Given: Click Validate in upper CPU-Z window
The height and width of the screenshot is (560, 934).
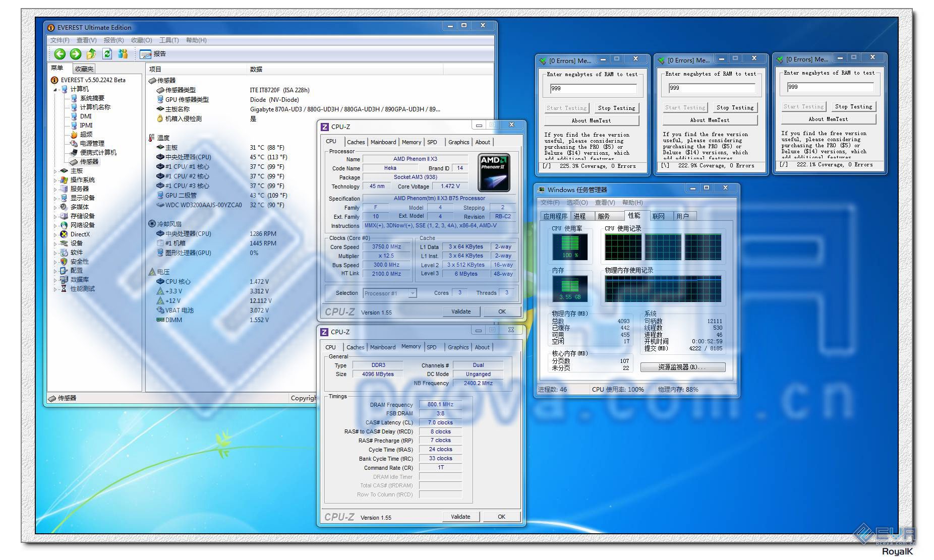Looking at the screenshot, I should point(461,312).
